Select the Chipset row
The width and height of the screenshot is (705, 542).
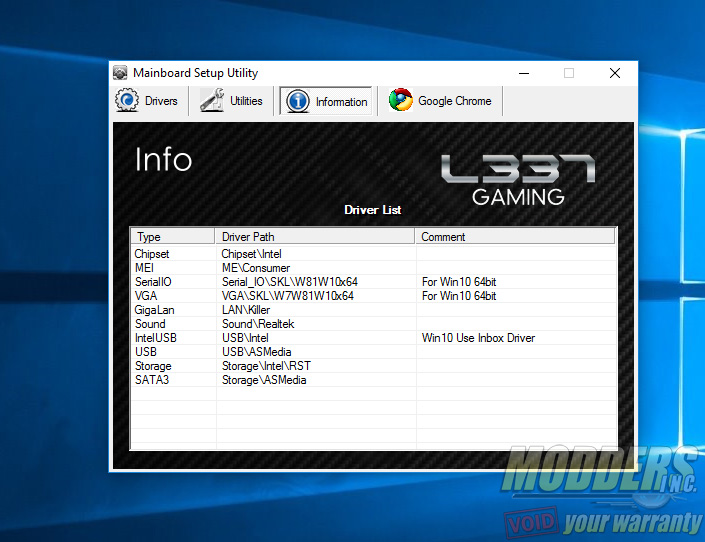coord(373,254)
